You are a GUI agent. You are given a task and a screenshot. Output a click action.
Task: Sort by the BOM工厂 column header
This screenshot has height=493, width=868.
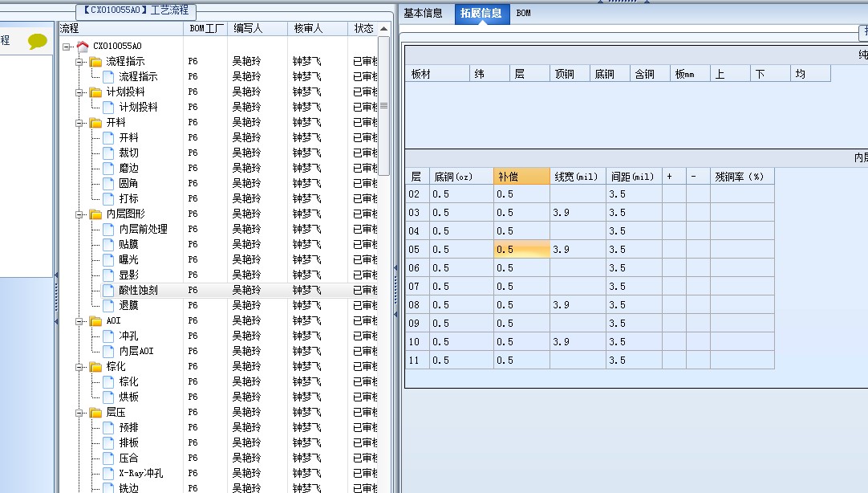point(205,29)
